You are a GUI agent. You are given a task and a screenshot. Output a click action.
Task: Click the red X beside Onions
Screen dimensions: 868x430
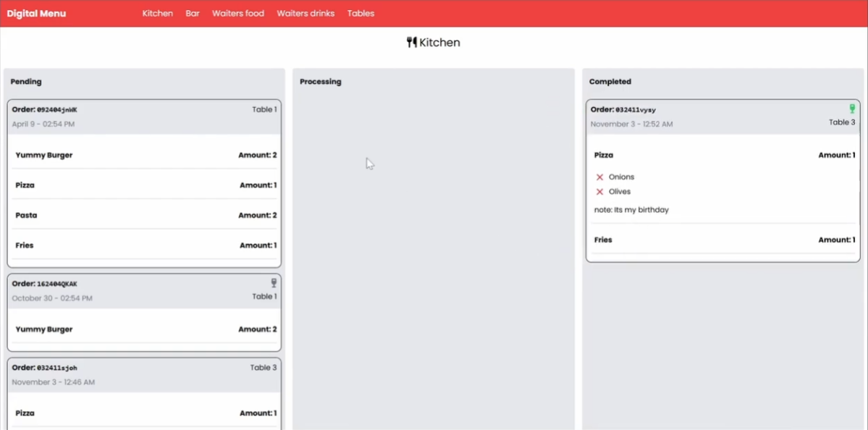[x=599, y=177]
